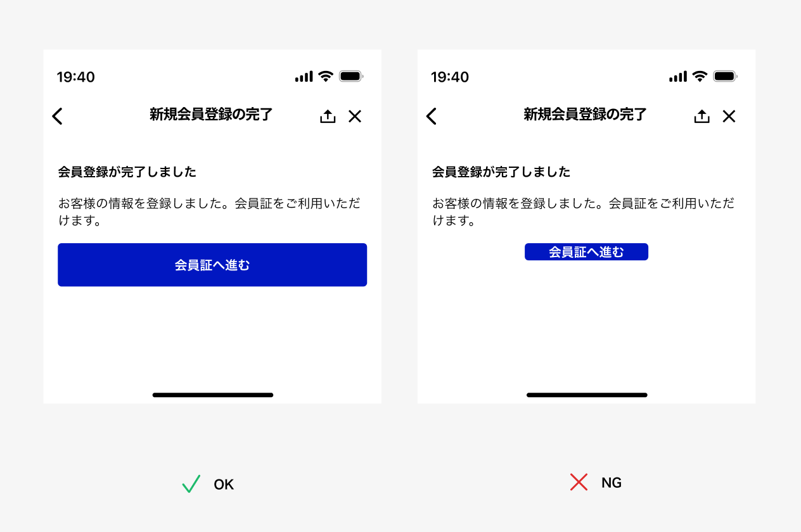Tap the Wi-Fi icon in the left status bar
Screen dimensions: 801x532
click(x=326, y=76)
